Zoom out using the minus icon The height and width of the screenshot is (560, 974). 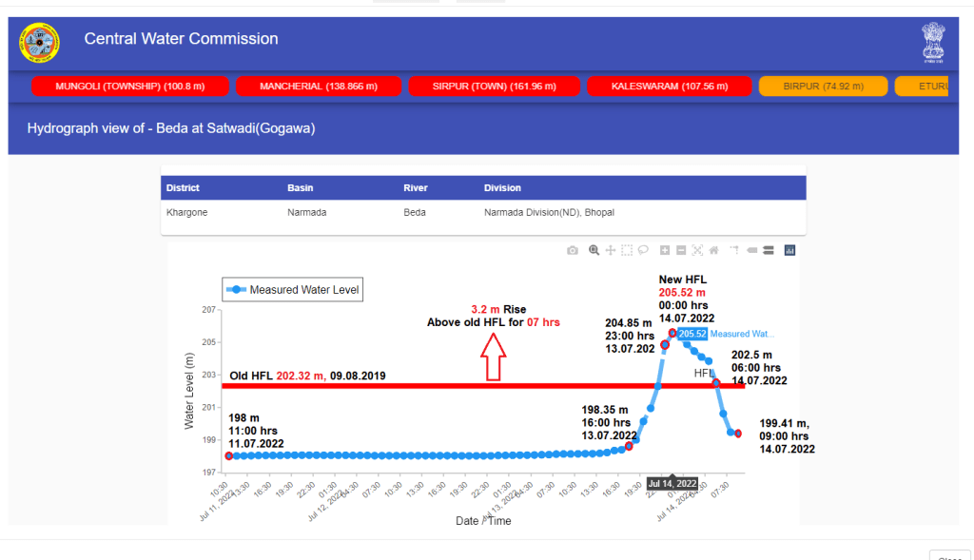681,250
